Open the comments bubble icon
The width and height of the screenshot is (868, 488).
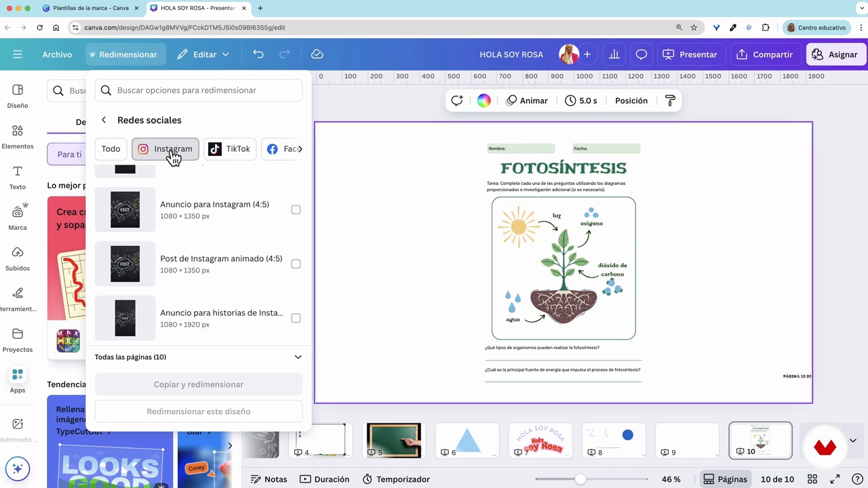click(641, 54)
